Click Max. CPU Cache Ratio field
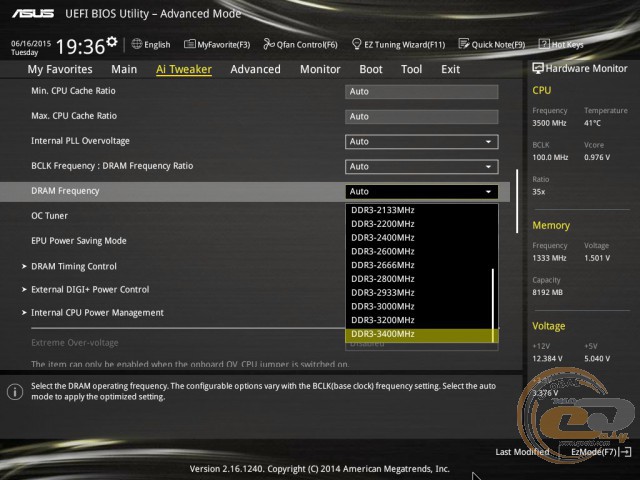The width and height of the screenshot is (640, 480). pos(422,116)
